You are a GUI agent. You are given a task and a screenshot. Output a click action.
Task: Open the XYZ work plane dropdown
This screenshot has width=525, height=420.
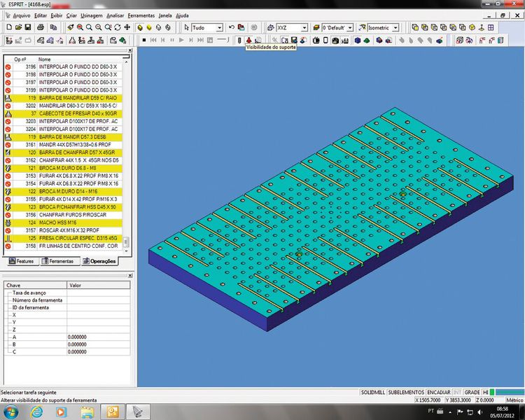(304, 28)
